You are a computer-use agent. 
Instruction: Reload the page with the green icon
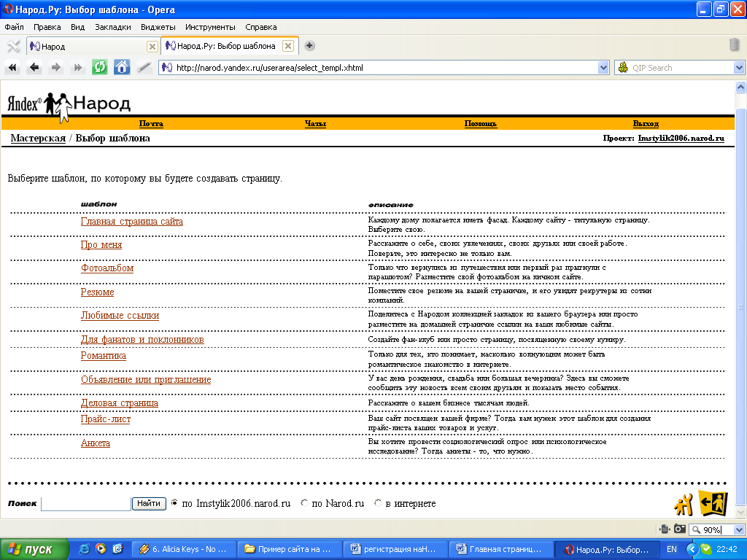coord(99,67)
